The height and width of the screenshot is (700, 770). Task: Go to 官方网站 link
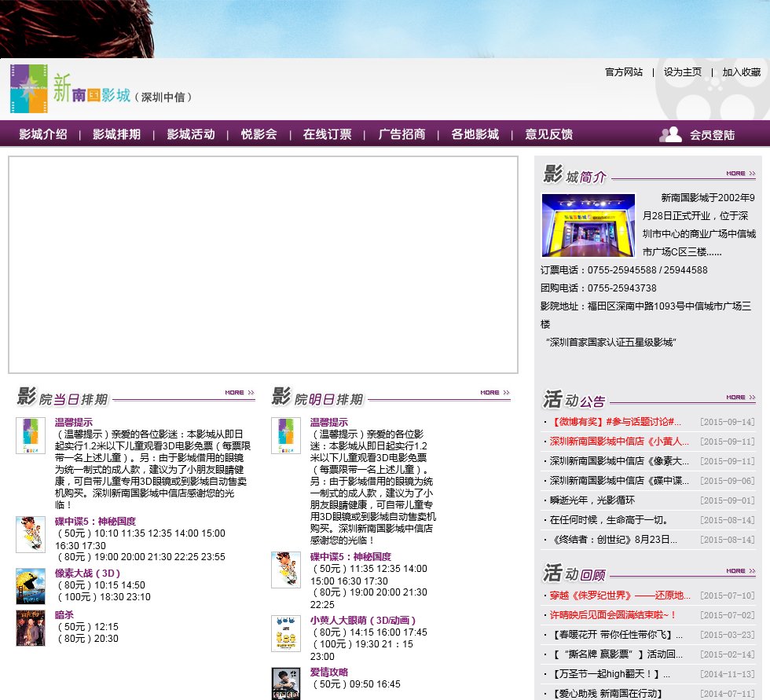624,72
